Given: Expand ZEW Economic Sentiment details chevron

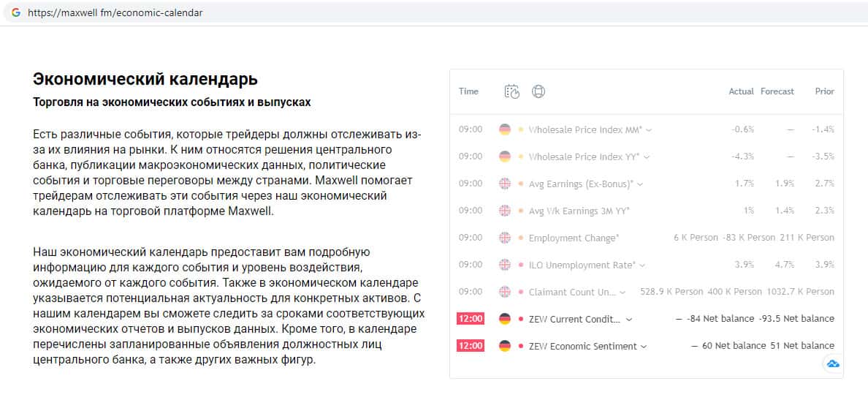Looking at the screenshot, I should (x=644, y=347).
